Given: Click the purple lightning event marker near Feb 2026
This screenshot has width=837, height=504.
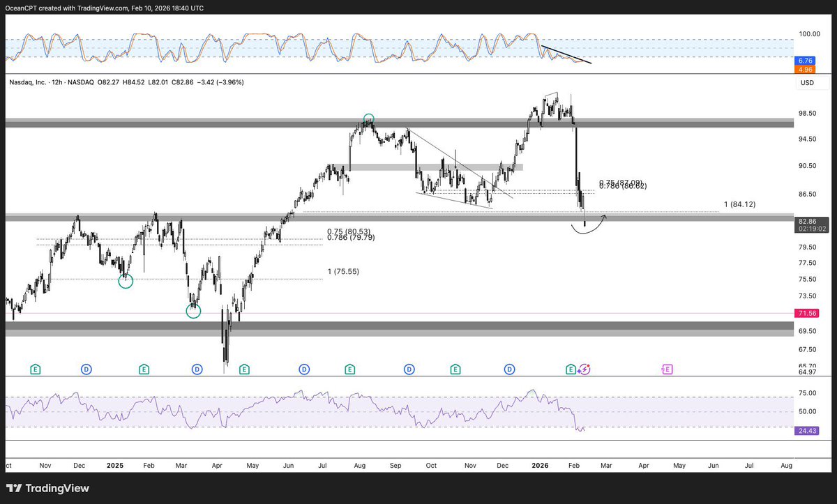Looking at the screenshot, I should [585, 368].
